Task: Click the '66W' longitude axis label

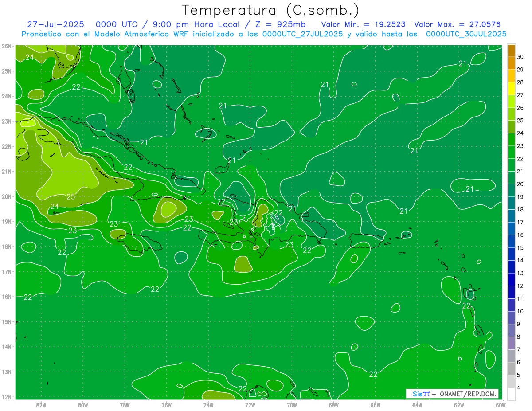Action: [375, 405]
